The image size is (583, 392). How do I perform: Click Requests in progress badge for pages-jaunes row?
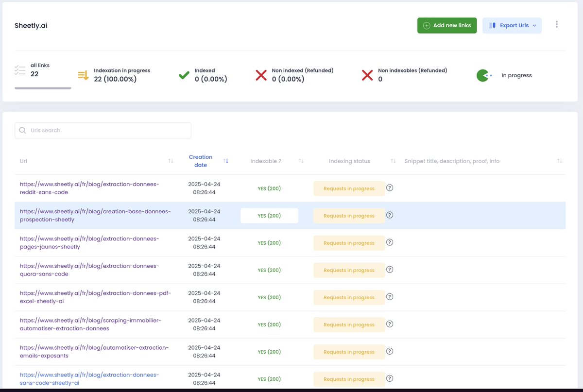[349, 243]
